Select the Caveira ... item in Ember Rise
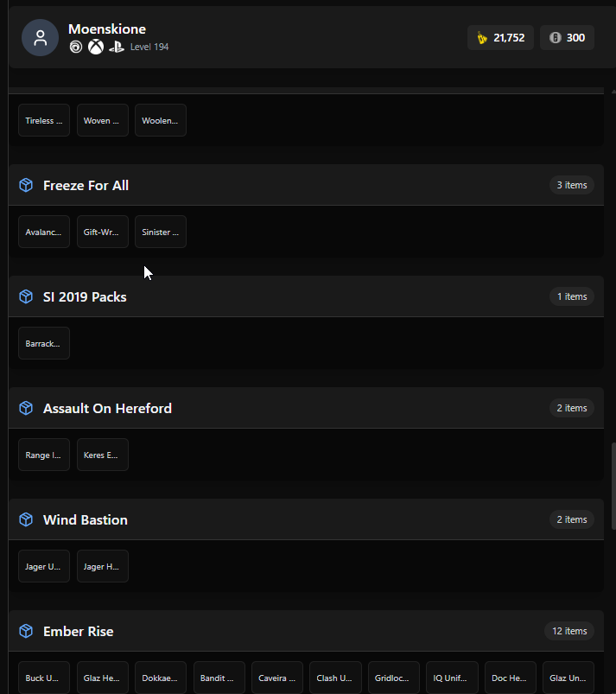This screenshot has width=616, height=694. 277,678
